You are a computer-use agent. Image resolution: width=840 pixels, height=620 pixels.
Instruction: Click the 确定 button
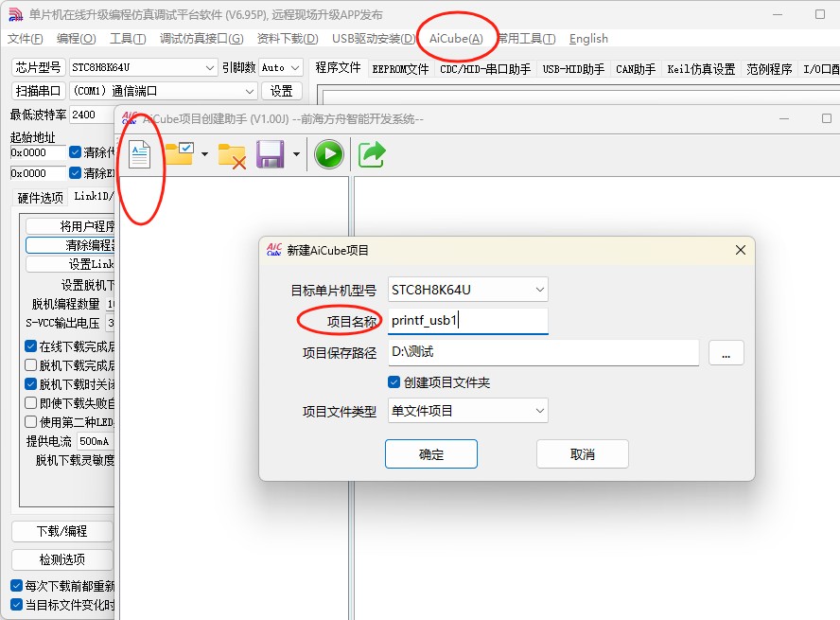[431, 454]
